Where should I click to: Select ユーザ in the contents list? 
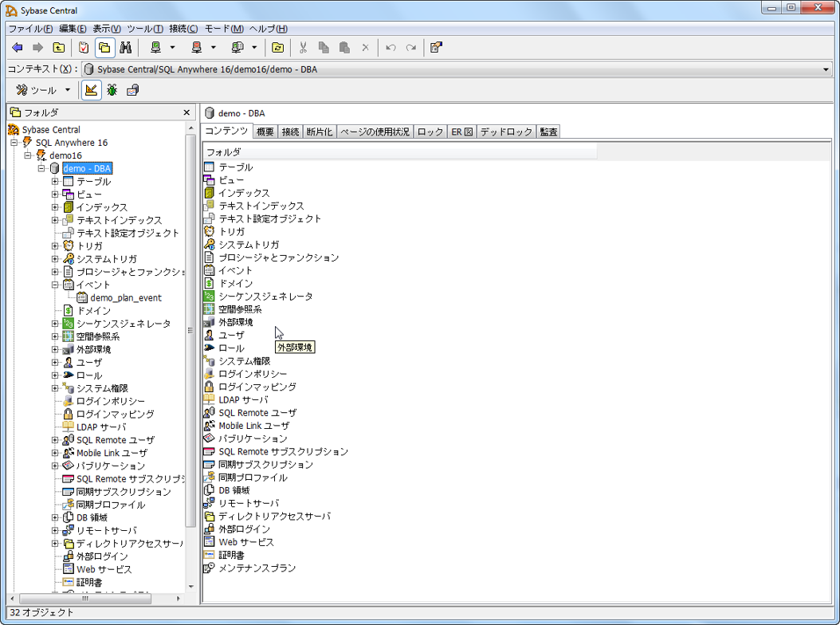click(231, 335)
